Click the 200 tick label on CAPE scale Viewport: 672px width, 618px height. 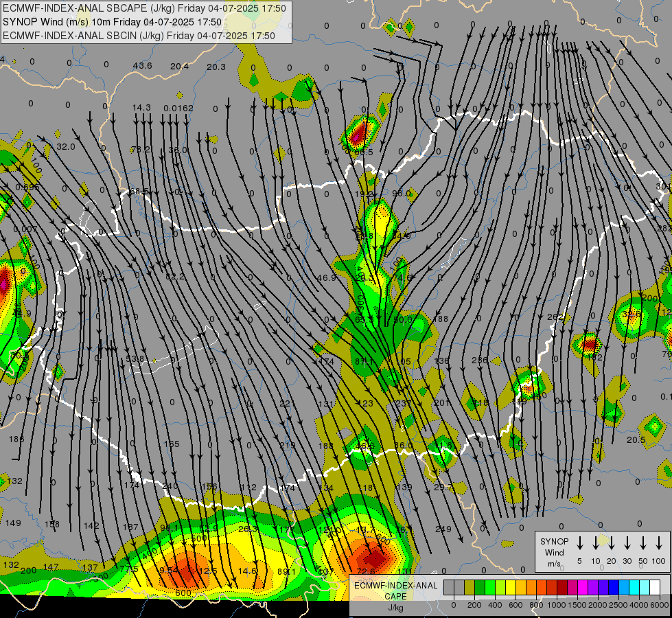tap(474, 605)
